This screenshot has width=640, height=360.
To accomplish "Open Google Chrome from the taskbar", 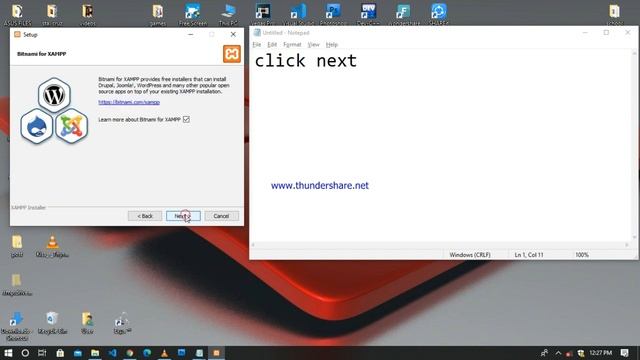I will [x=130, y=353].
